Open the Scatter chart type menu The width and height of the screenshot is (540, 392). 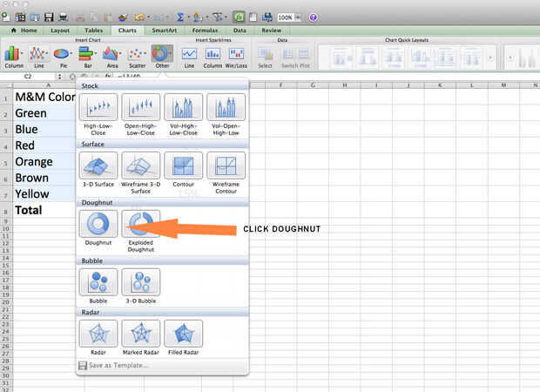coord(137,57)
